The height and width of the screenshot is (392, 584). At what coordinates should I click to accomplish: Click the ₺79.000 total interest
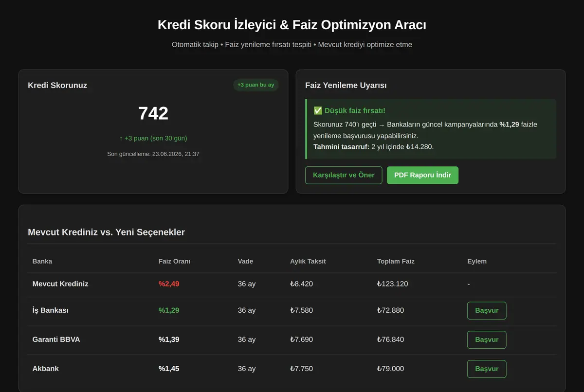[390, 369]
